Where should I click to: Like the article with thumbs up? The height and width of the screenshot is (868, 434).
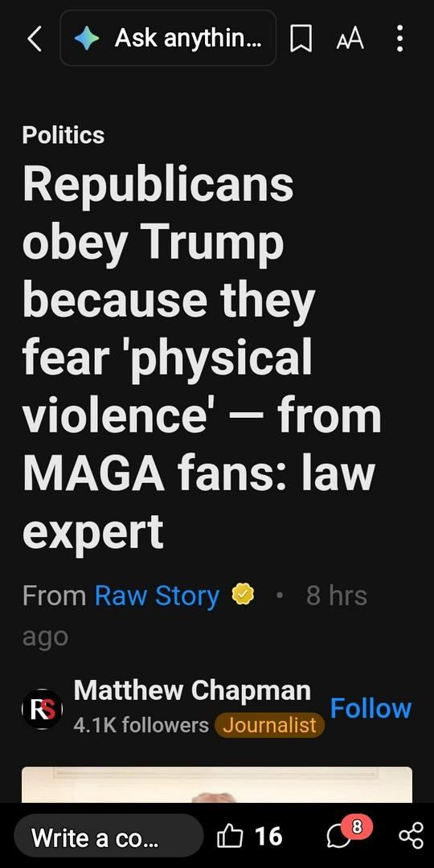(230, 835)
